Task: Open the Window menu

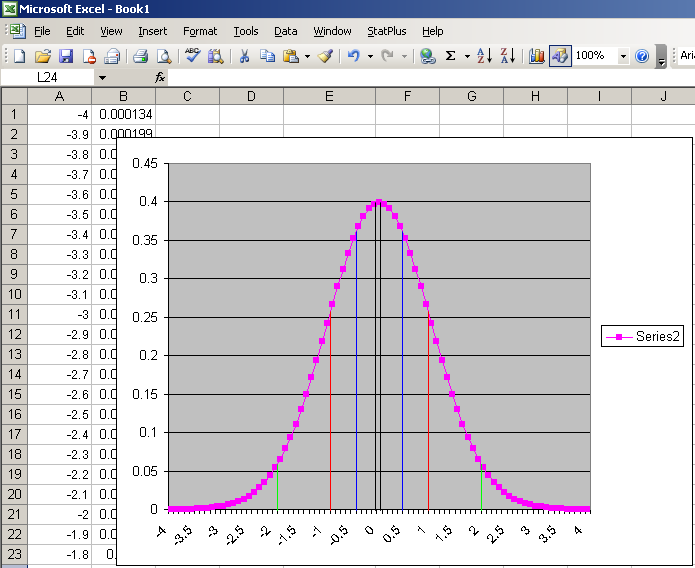Action: pos(332,31)
